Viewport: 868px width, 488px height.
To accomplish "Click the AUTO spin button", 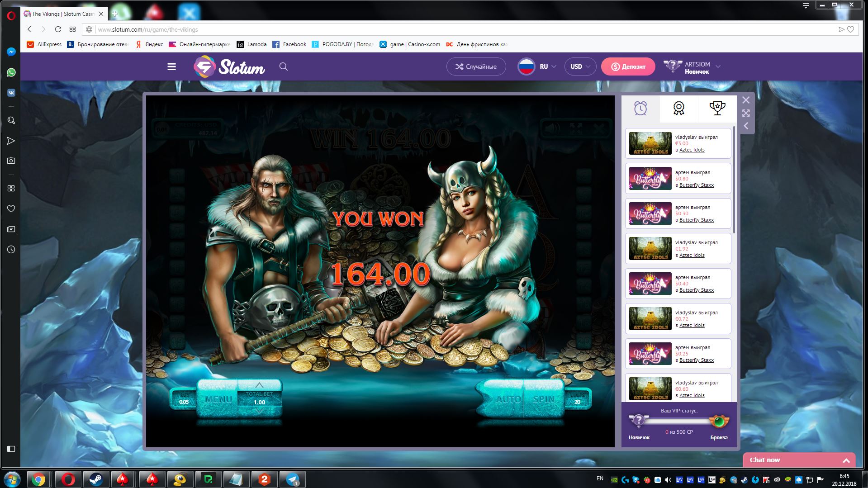I will [x=508, y=399].
